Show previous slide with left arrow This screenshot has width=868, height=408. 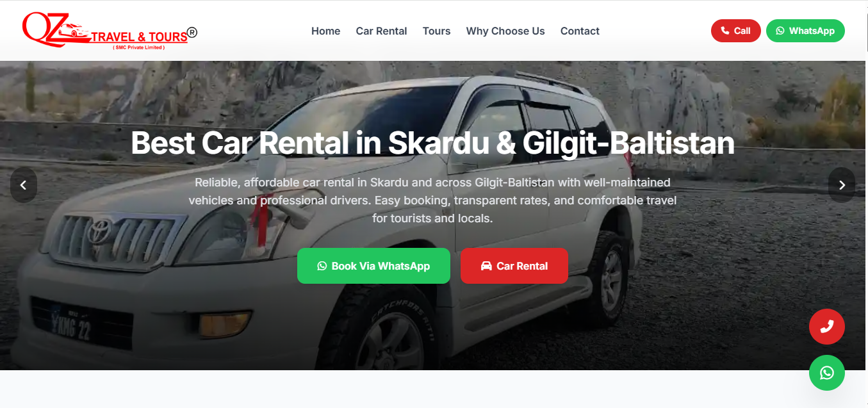tap(24, 185)
